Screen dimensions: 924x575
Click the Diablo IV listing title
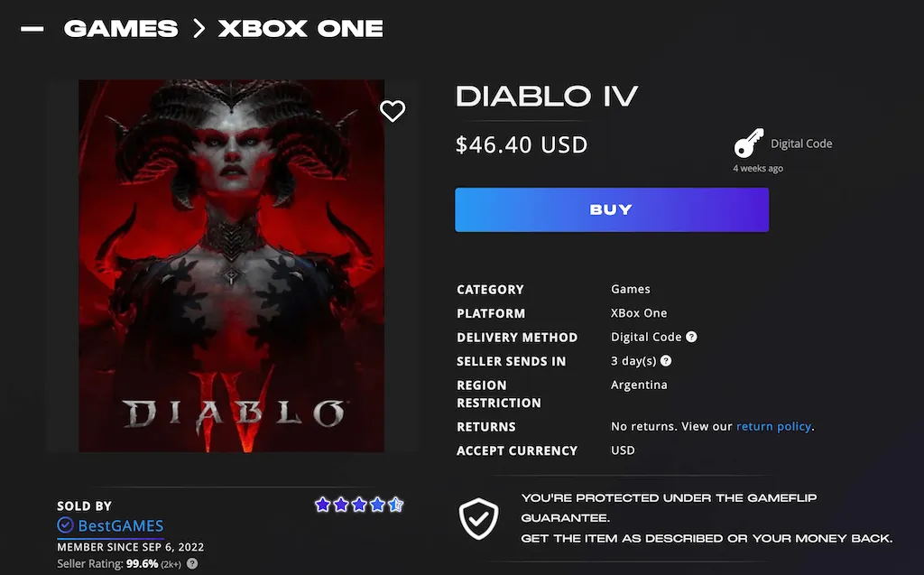coord(547,97)
